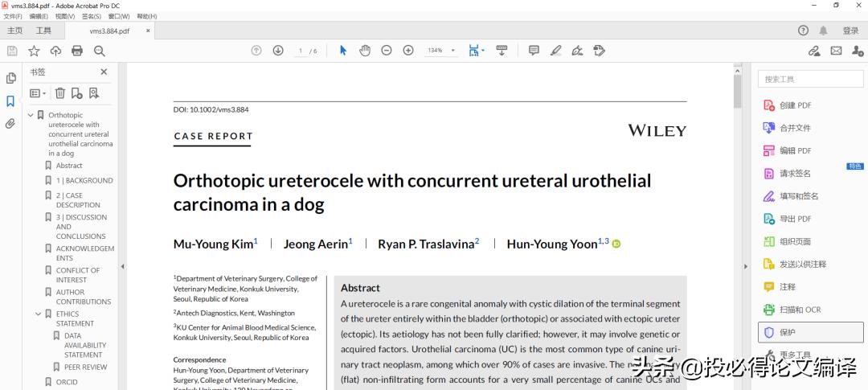Image resolution: width=868 pixels, height=390 pixels.
Task: Open the attachments paperclip panel
Action: click(10, 124)
